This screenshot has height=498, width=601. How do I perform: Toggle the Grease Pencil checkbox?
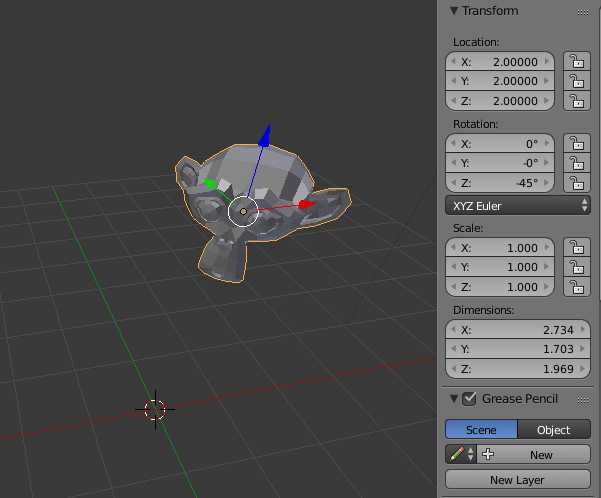click(469, 399)
